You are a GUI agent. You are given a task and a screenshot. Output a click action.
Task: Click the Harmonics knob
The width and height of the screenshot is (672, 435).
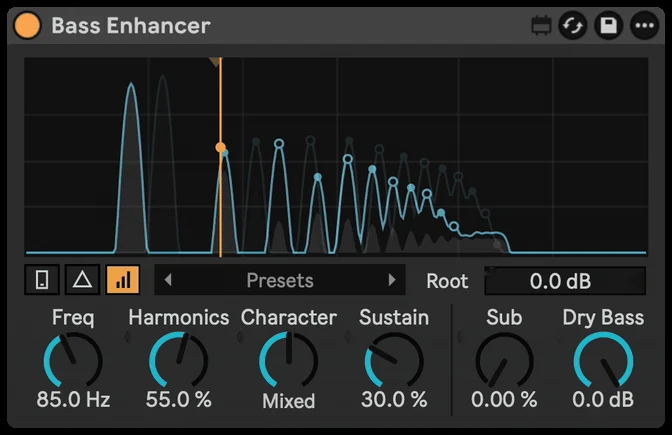pyautogui.click(x=179, y=360)
